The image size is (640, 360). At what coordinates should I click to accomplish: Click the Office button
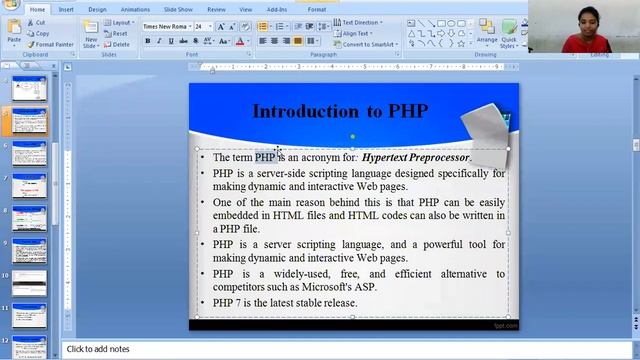[10, 4]
